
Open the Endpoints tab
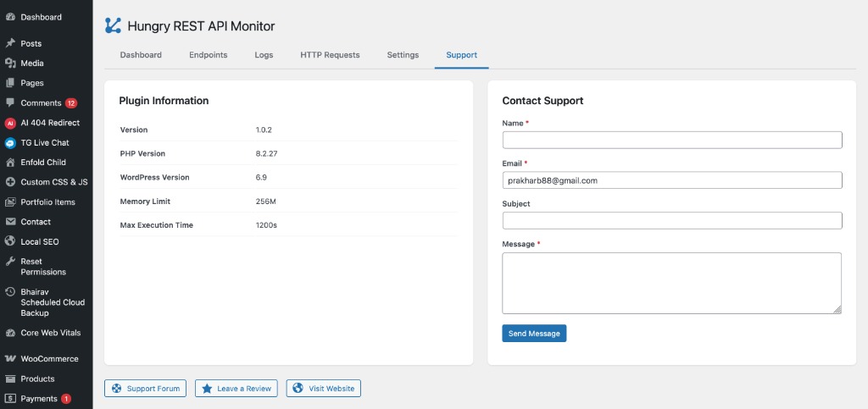tap(208, 55)
